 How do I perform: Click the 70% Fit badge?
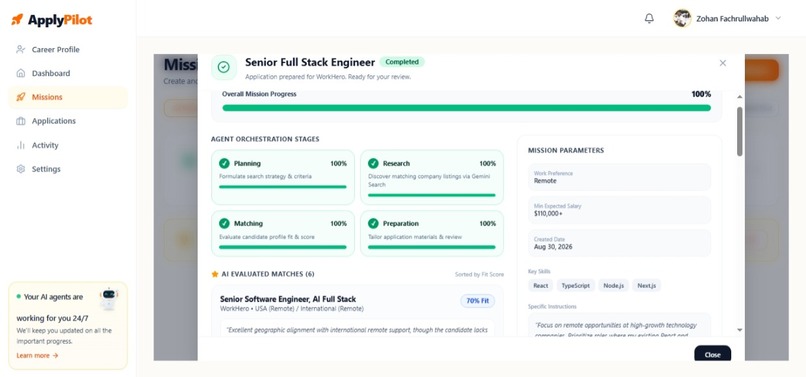(x=478, y=301)
